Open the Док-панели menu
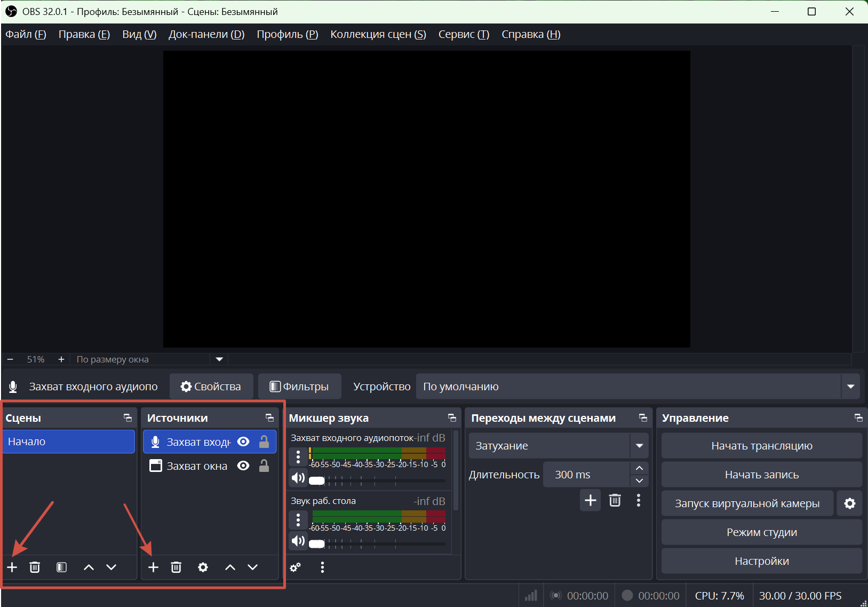This screenshot has height=607, width=868. click(x=206, y=34)
